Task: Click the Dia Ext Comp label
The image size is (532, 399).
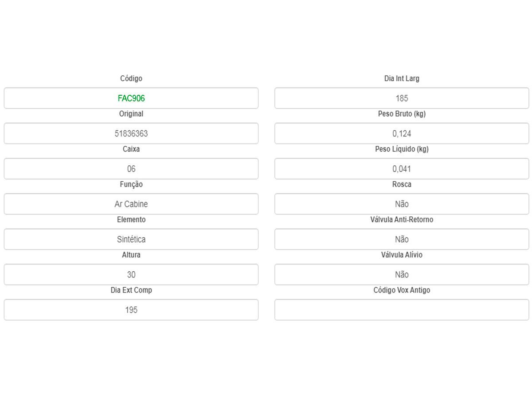Action: coord(131,290)
